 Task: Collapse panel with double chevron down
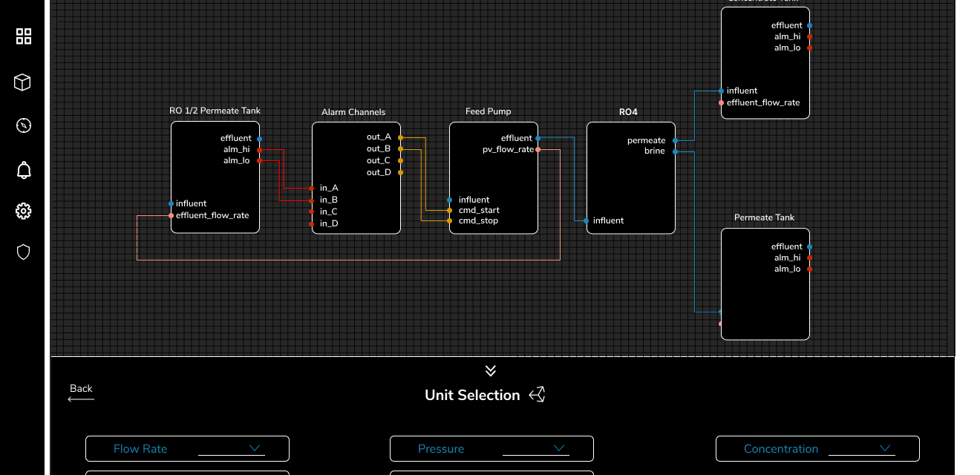click(490, 370)
